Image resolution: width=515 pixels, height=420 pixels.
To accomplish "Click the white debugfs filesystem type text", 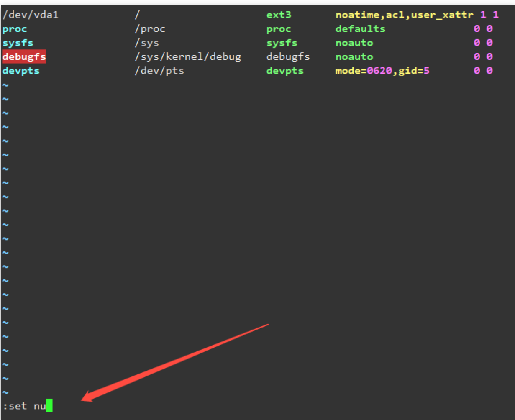I will point(288,56).
